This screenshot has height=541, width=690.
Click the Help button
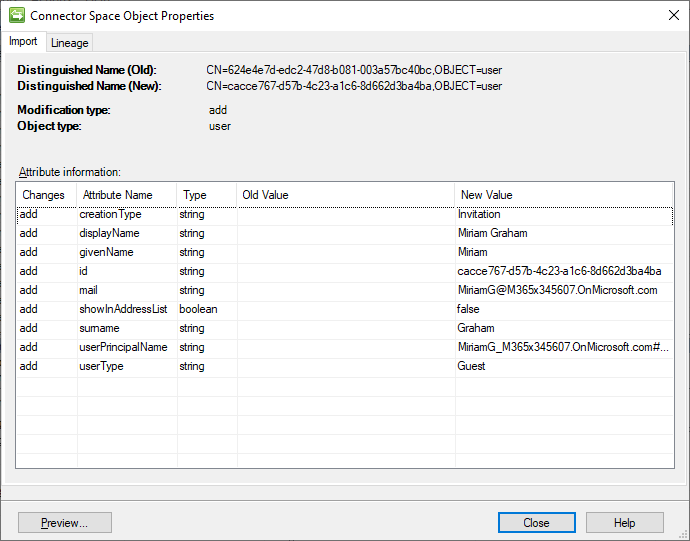point(624,523)
